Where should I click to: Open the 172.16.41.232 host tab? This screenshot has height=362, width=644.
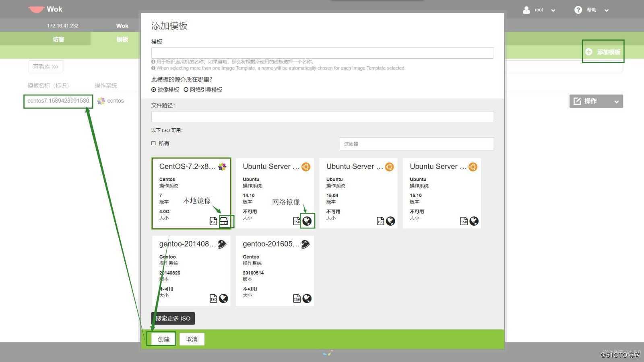click(x=63, y=26)
